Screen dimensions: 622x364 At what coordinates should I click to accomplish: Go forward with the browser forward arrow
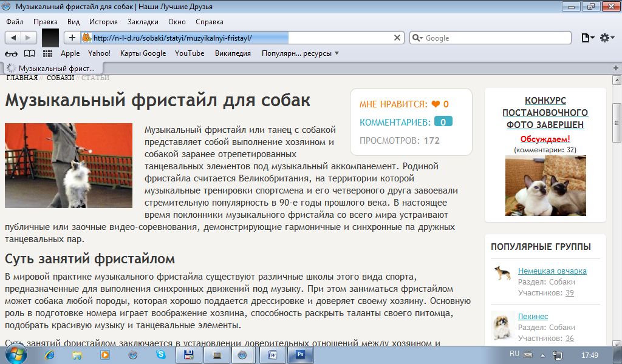point(28,38)
